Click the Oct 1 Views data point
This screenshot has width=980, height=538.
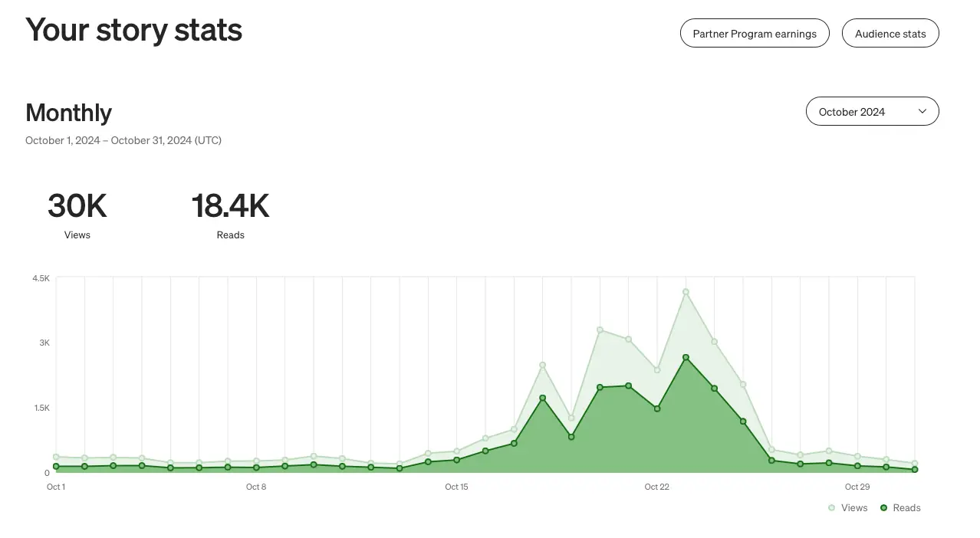pyautogui.click(x=56, y=457)
